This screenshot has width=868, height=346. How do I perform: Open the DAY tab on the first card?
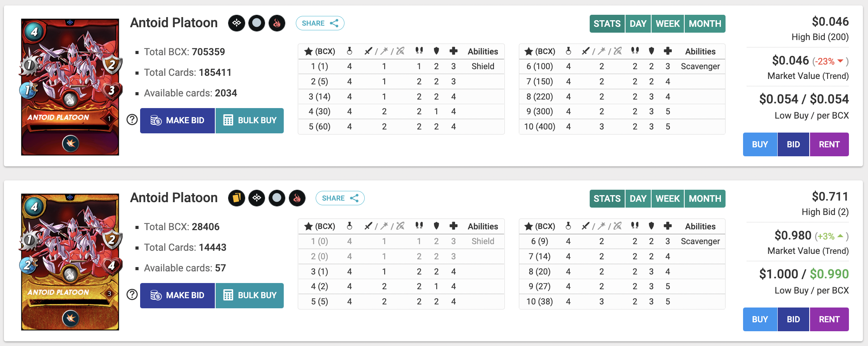tap(638, 24)
